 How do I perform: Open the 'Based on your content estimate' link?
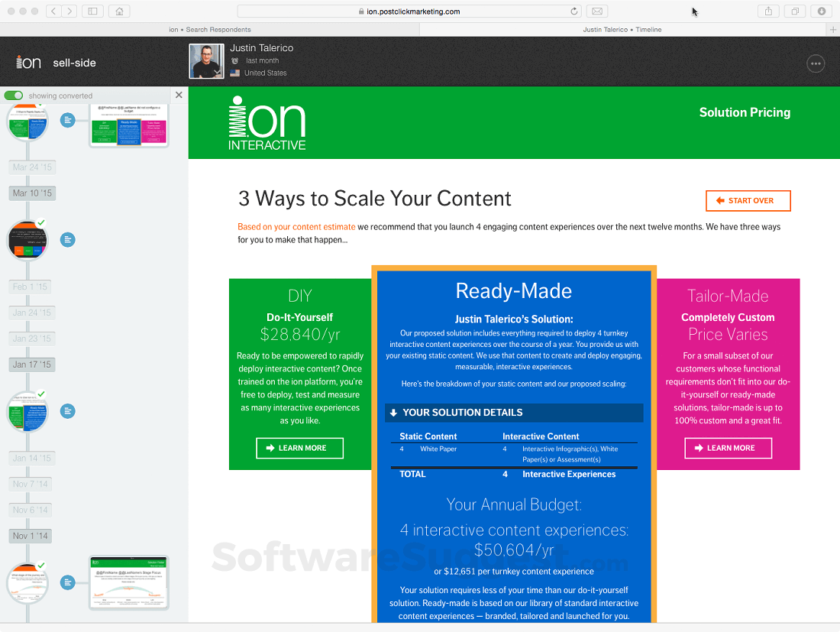tap(296, 226)
